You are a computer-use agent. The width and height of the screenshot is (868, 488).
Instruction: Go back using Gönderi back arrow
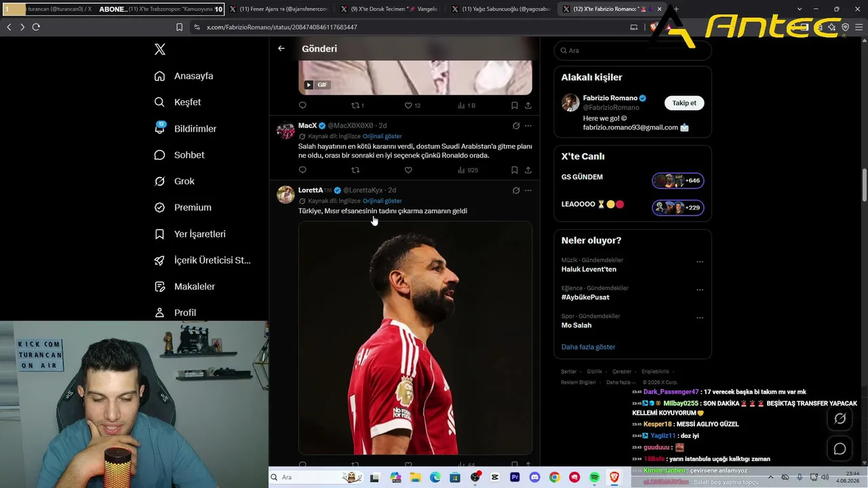tap(281, 49)
